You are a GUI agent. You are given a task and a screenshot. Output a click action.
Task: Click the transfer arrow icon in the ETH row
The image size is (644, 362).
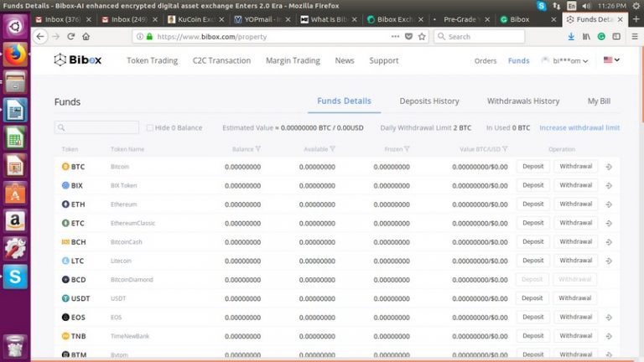click(609, 204)
